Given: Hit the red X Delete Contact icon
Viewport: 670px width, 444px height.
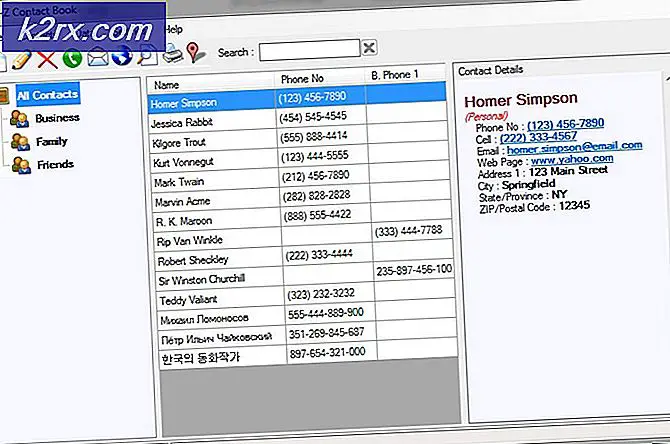Looking at the screenshot, I should coord(47,59).
